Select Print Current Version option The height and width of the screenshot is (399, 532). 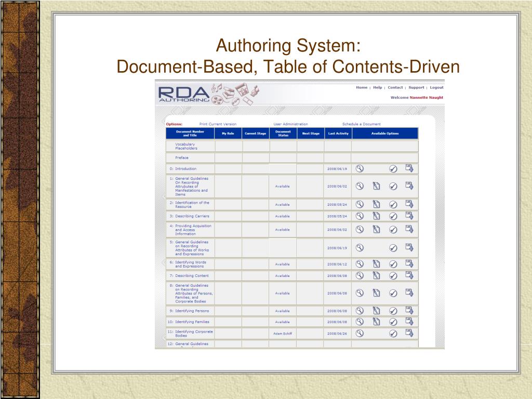tap(218, 124)
